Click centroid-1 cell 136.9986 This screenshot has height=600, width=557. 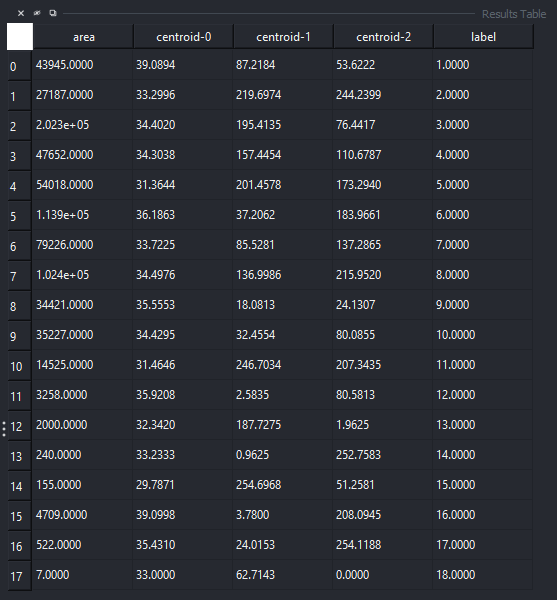[283, 275]
